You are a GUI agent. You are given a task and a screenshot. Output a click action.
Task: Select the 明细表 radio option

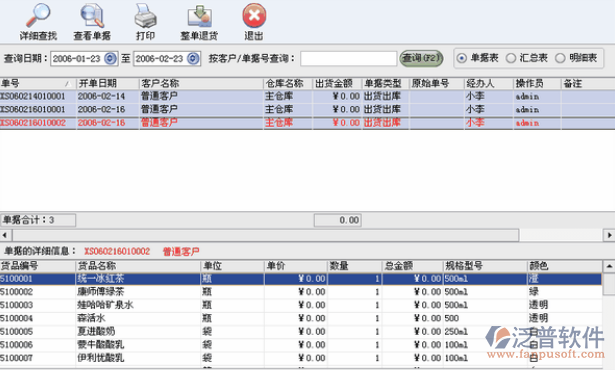tap(560, 58)
